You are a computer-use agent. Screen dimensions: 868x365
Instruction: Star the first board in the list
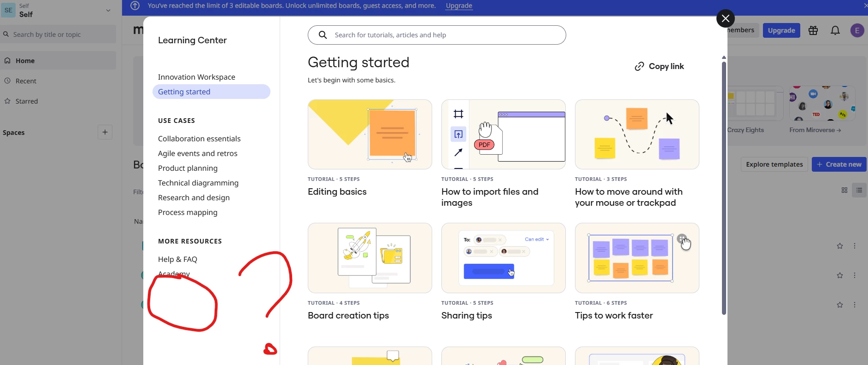tap(840, 246)
